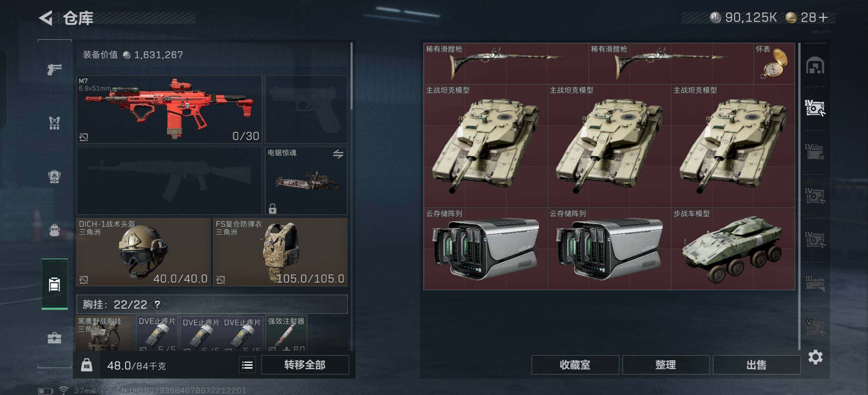The image size is (868, 395).
Task: Open the chest rig category icon
Action: point(54,123)
